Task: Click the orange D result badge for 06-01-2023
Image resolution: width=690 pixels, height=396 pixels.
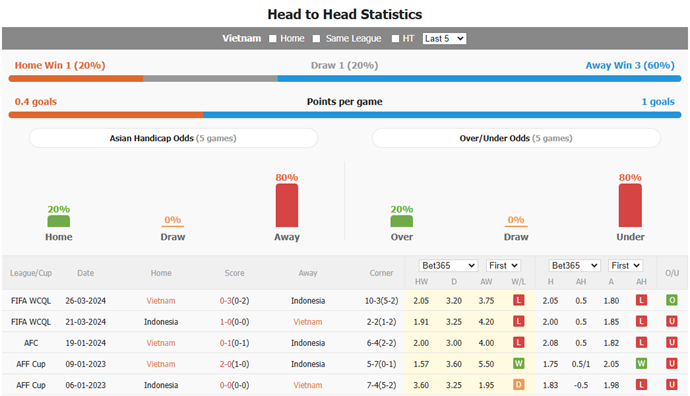Action: coord(518,385)
